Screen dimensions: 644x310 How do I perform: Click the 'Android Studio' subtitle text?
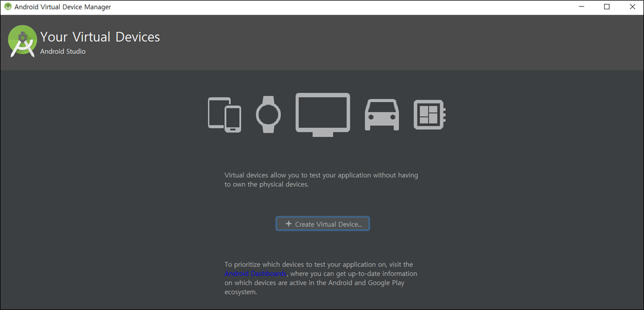coord(63,52)
